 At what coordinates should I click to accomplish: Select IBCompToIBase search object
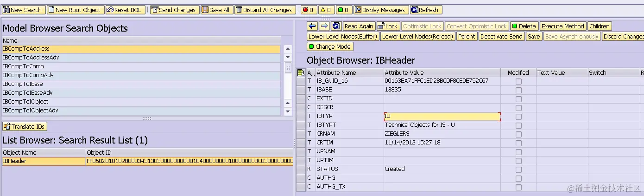click(x=141, y=84)
